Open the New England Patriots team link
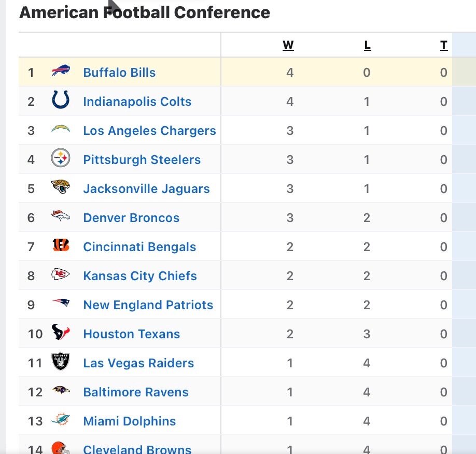The width and height of the screenshot is (476, 454). point(148,305)
